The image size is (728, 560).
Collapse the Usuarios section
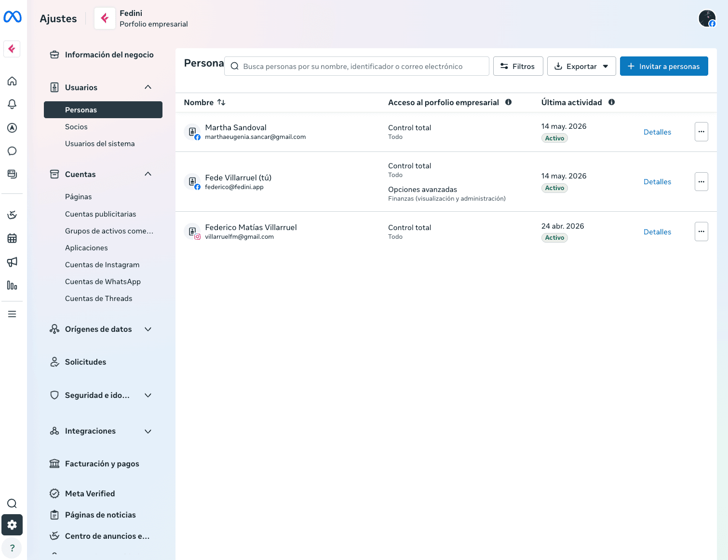[x=148, y=87]
